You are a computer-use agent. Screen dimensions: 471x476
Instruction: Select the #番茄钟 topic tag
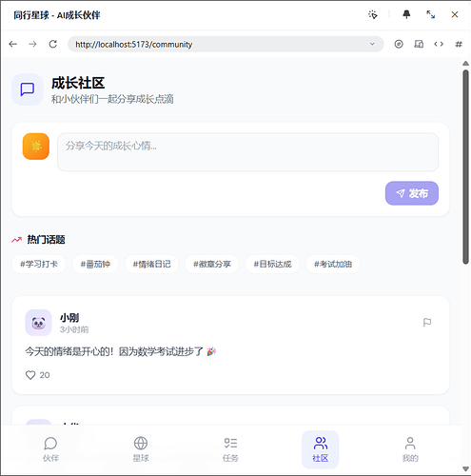coord(95,264)
